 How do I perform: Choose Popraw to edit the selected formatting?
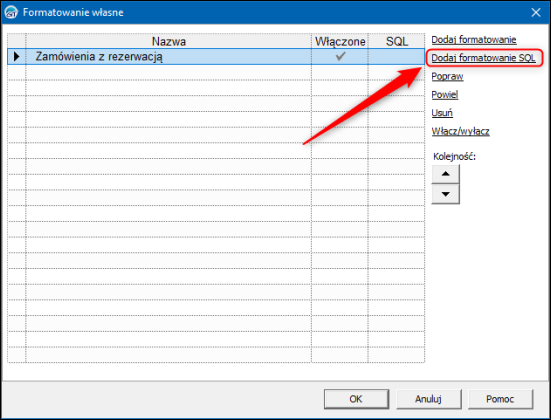pos(447,76)
